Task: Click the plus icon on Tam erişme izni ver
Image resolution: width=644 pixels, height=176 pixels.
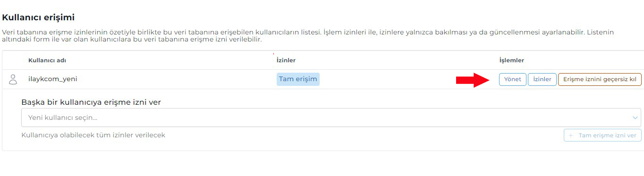Action: click(571, 135)
